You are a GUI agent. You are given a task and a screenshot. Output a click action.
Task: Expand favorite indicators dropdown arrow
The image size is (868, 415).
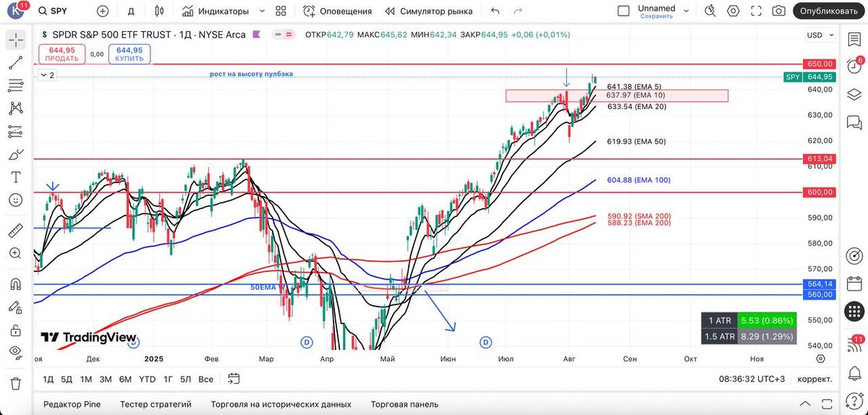(262, 11)
